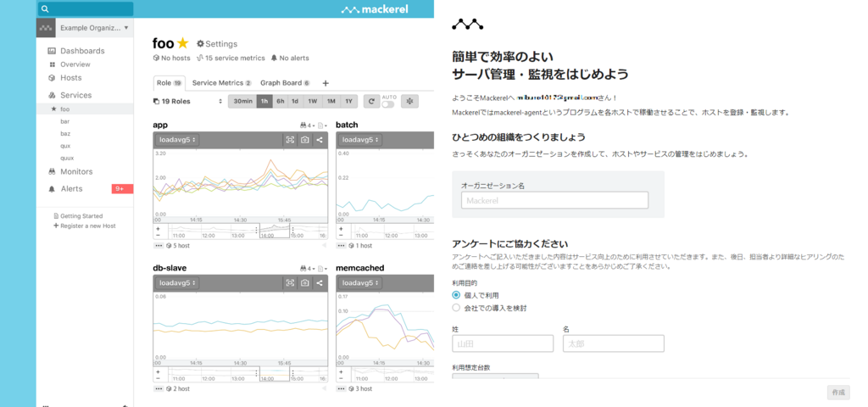
Task: Select the bar service in the sidebar
Action: (x=64, y=121)
